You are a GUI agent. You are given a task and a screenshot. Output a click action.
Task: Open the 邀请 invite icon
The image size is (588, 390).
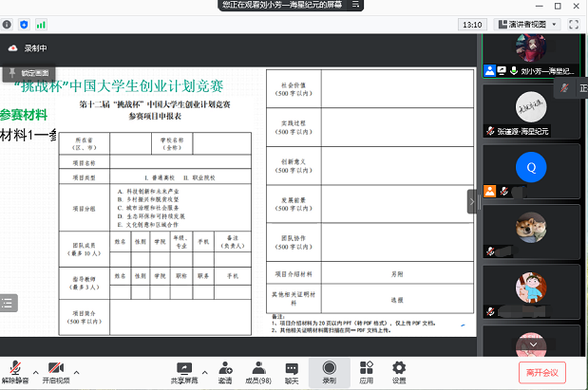click(x=225, y=368)
